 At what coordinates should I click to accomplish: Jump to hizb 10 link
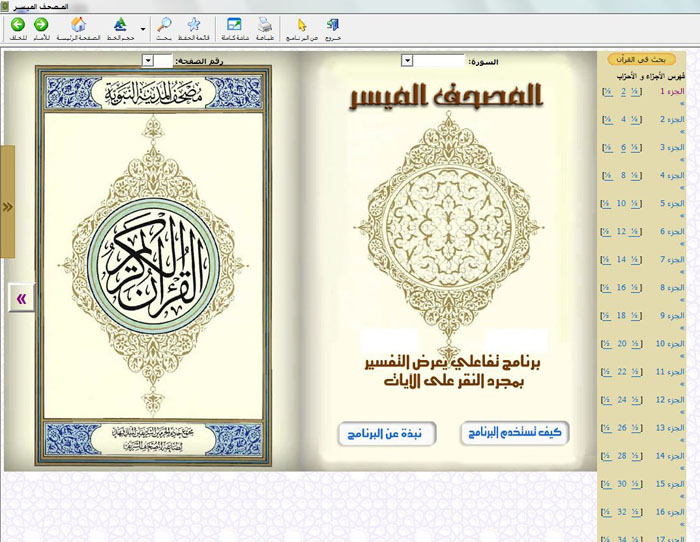click(x=621, y=204)
